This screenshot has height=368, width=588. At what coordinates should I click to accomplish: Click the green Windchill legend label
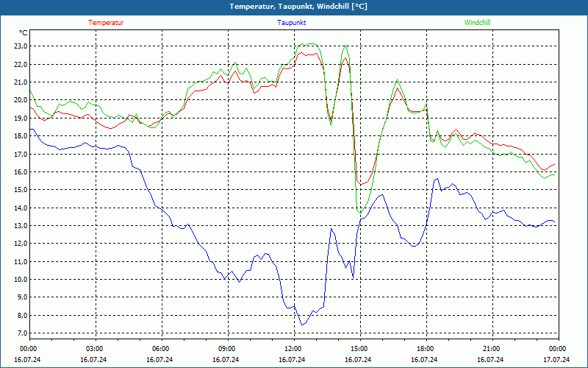(477, 23)
